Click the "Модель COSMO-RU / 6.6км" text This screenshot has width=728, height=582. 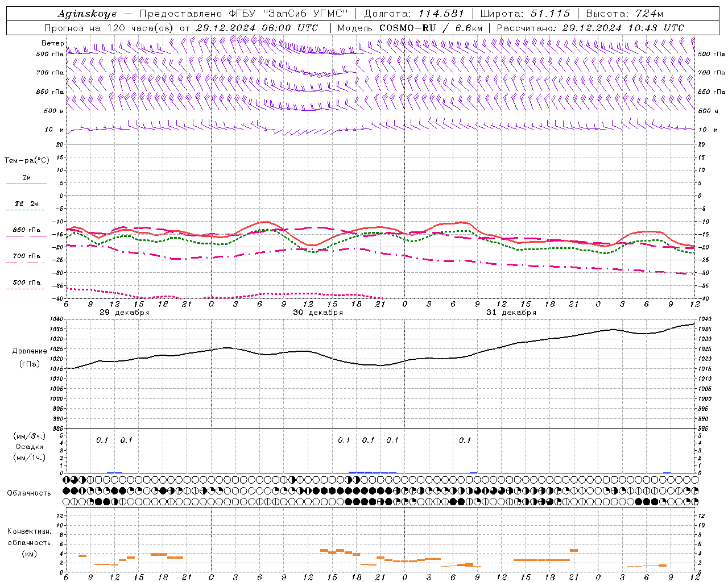410,28
